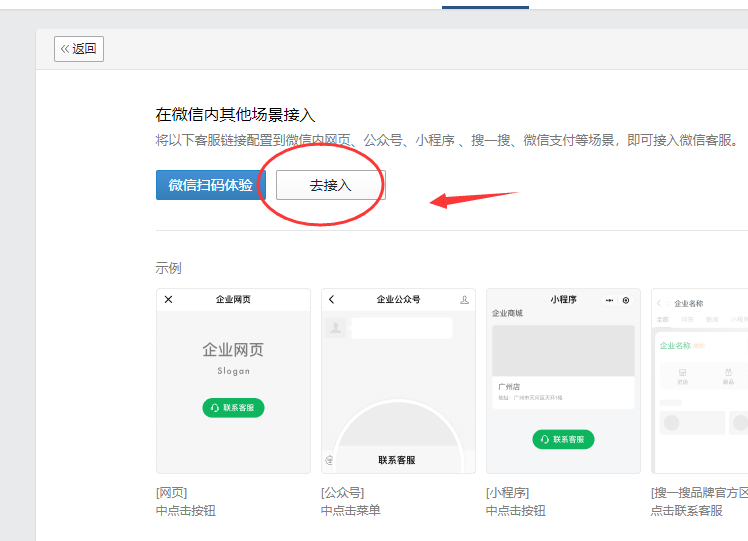Select the 全部 tab in 搜一搜 example
The image size is (748, 541).
point(662,320)
